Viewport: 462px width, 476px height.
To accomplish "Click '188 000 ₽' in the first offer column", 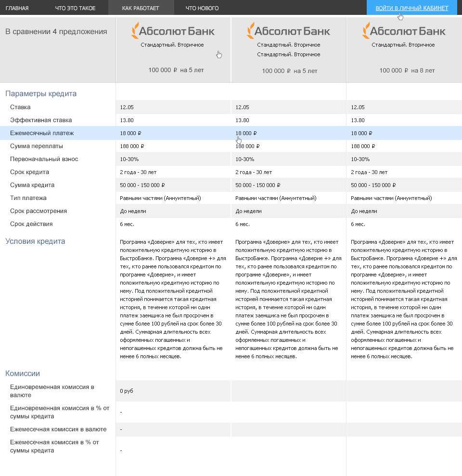I will click(132, 146).
